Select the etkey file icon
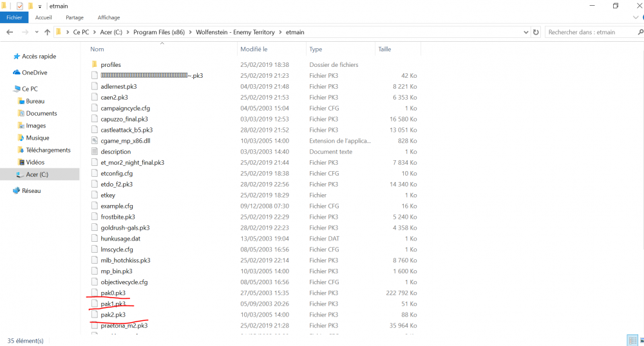644x346 pixels. coord(95,195)
